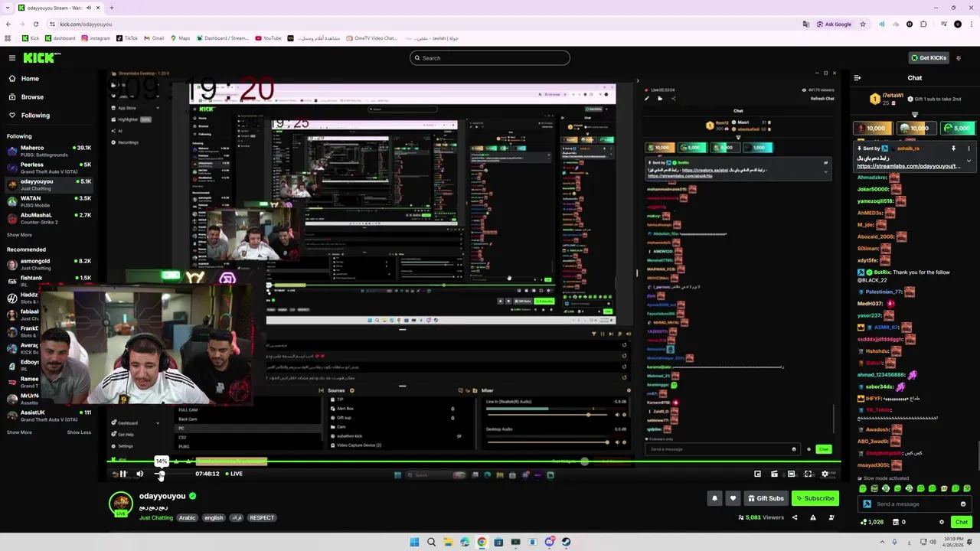Viewport: 980px width, 551px height.
Task: Click Gift Subs button
Action: pyautogui.click(x=766, y=498)
